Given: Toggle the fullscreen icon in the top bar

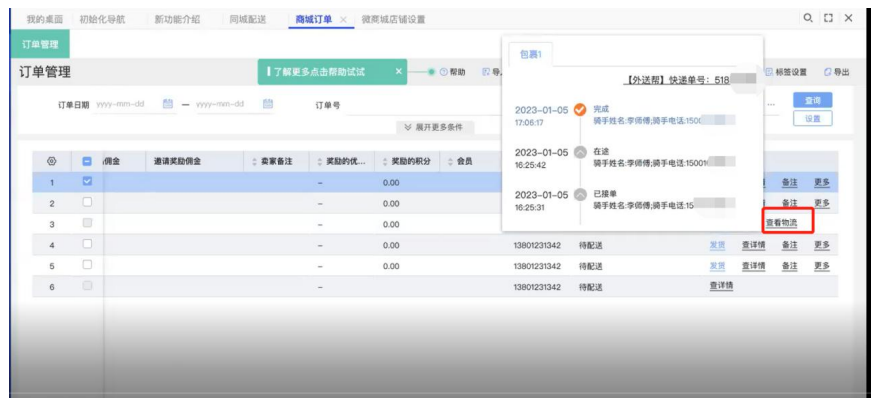Looking at the screenshot, I should (x=828, y=18).
